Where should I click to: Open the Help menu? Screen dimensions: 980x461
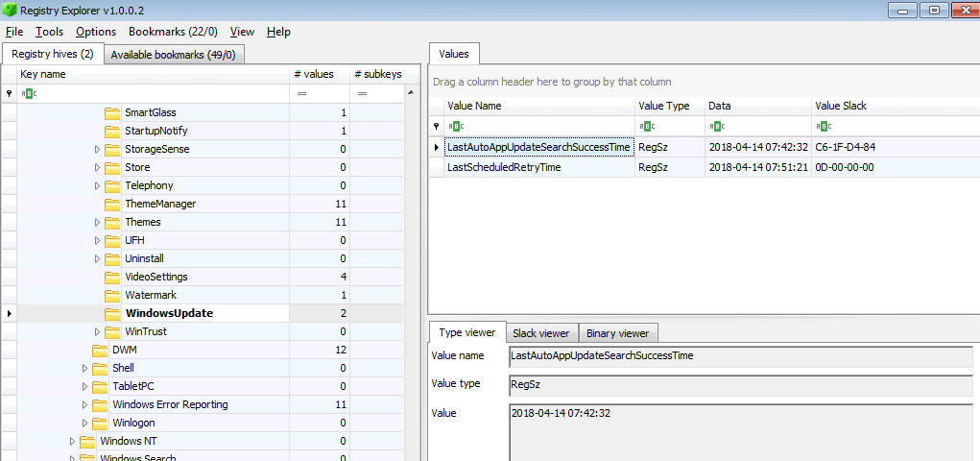coord(278,32)
